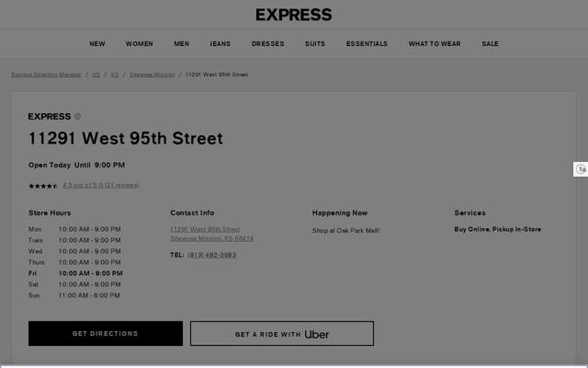This screenshot has height=368, width=588.
Task: Open the SUITS menu
Action: coord(315,44)
